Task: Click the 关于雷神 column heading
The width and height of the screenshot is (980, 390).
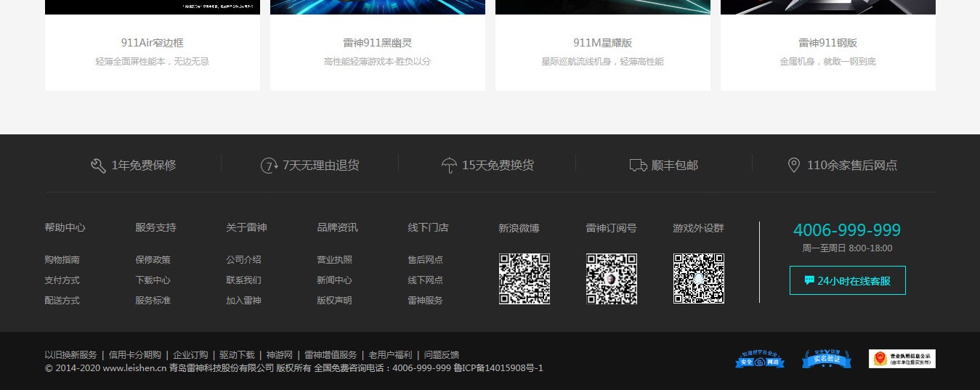Action: tap(247, 227)
